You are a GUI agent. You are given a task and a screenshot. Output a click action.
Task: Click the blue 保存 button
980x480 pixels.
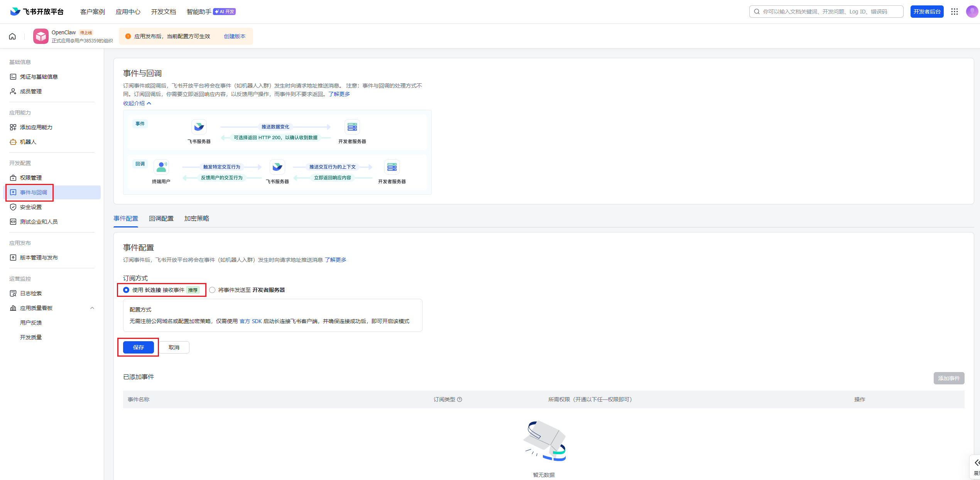point(139,347)
